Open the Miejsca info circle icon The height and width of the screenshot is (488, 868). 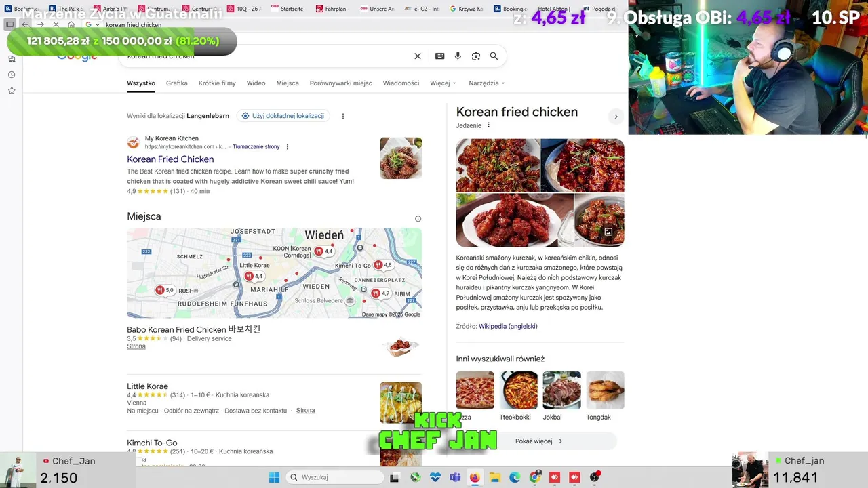pos(418,218)
